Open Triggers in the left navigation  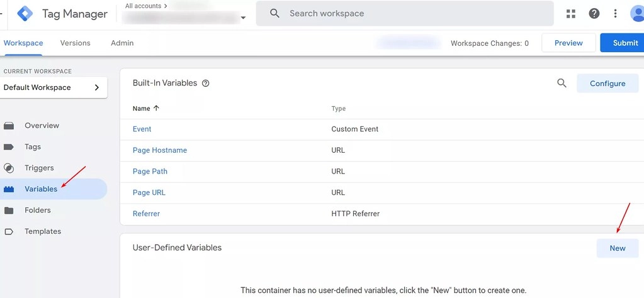click(x=39, y=168)
